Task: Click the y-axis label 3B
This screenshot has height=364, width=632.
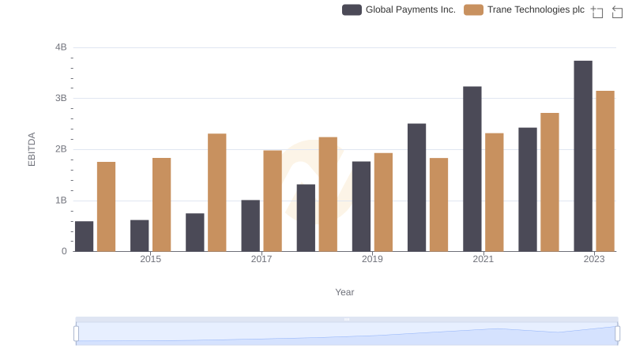Action: coord(61,98)
